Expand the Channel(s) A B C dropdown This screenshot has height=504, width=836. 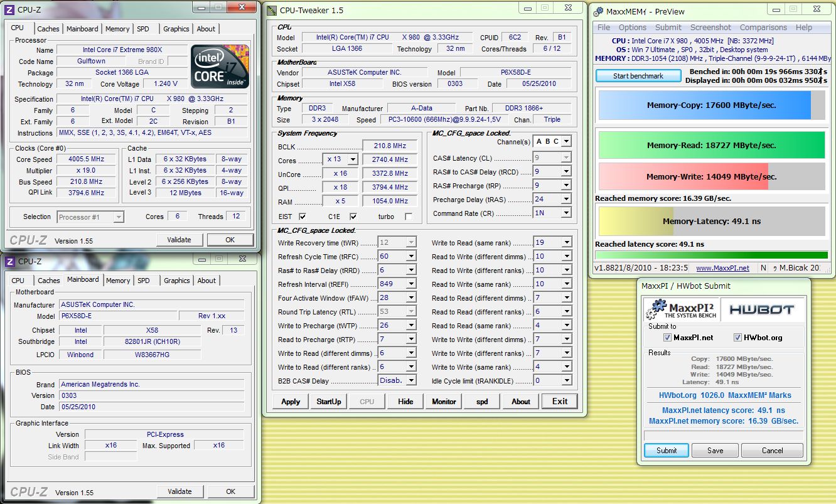pos(566,142)
